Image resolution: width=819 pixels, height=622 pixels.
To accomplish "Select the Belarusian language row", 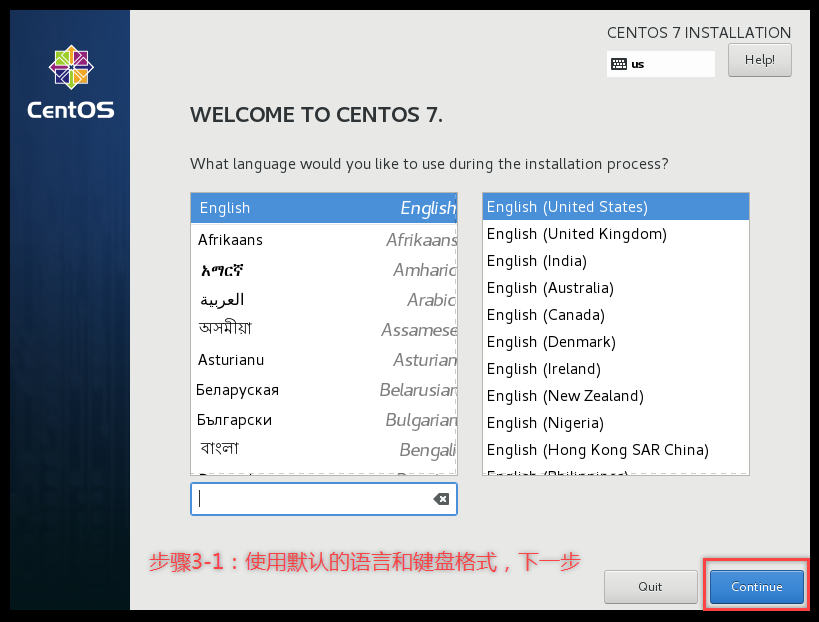I will [324, 390].
